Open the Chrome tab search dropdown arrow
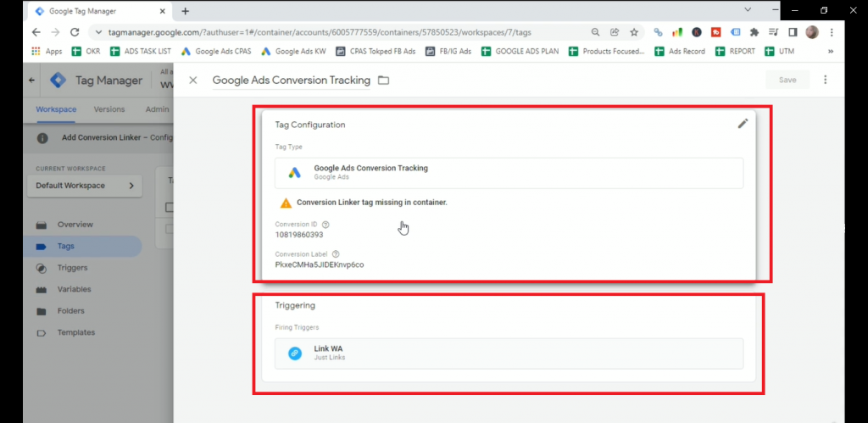Image resolution: width=868 pixels, height=423 pixels. click(747, 10)
